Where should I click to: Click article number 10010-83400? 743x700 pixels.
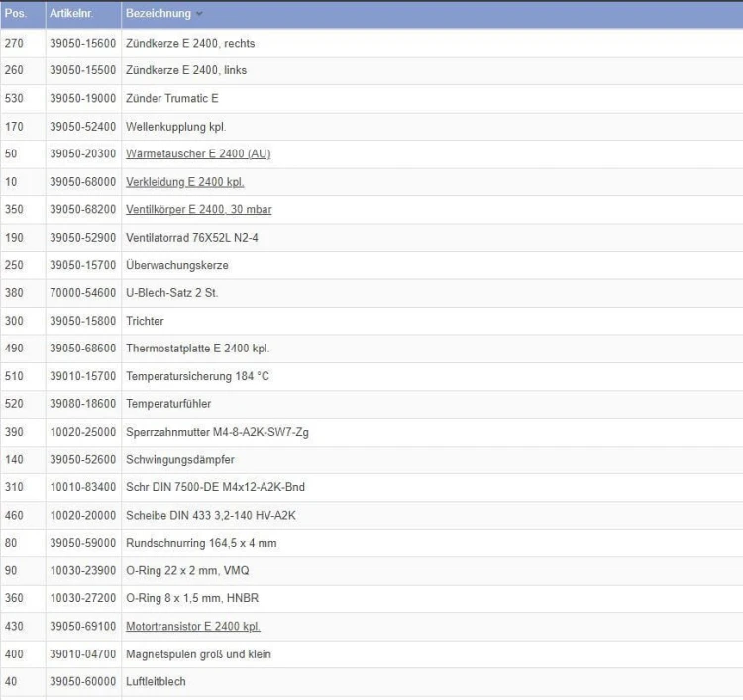point(83,487)
